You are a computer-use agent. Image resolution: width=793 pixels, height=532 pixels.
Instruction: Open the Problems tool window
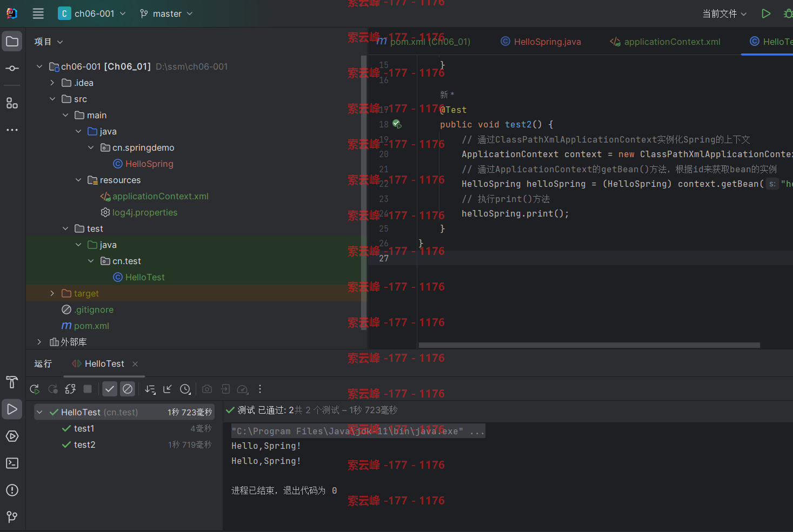[12, 490]
